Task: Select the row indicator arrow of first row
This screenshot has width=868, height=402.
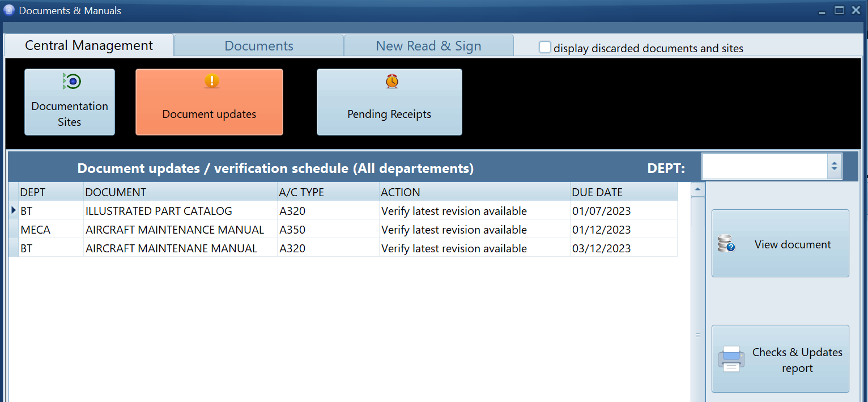Action: coord(14,210)
